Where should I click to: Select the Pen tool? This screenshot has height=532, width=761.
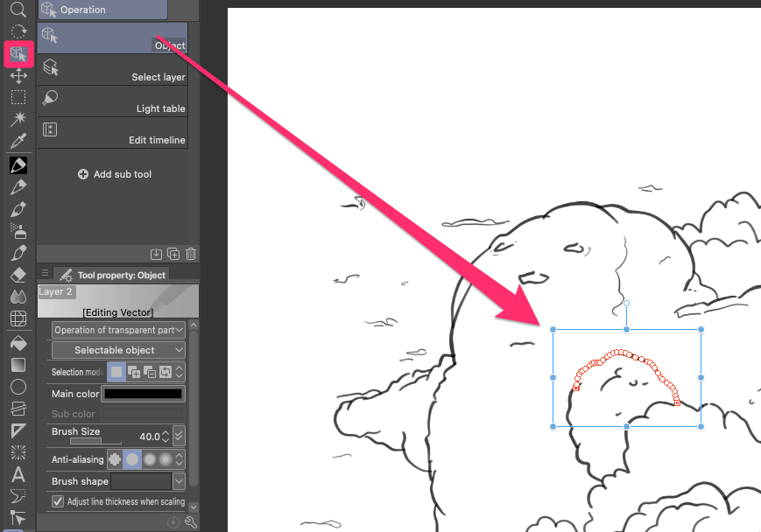click(x=18, y=164)
